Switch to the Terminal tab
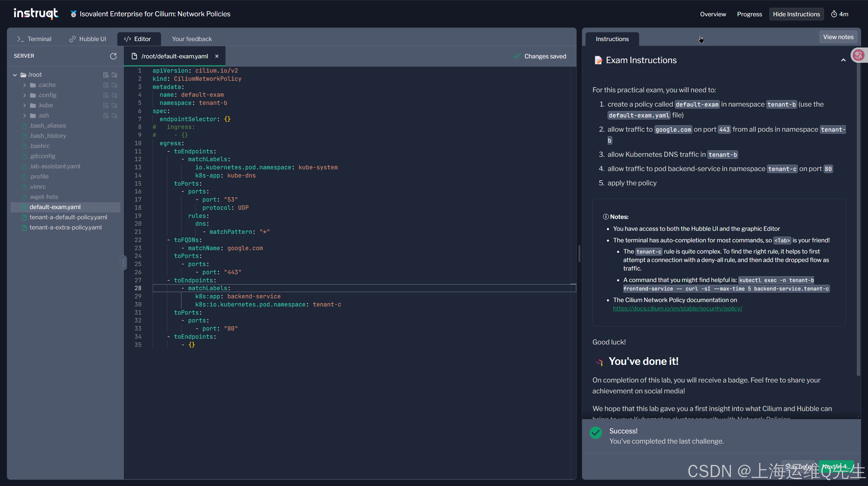The width and height of the screenshot is (868, 486). point(34,39)
